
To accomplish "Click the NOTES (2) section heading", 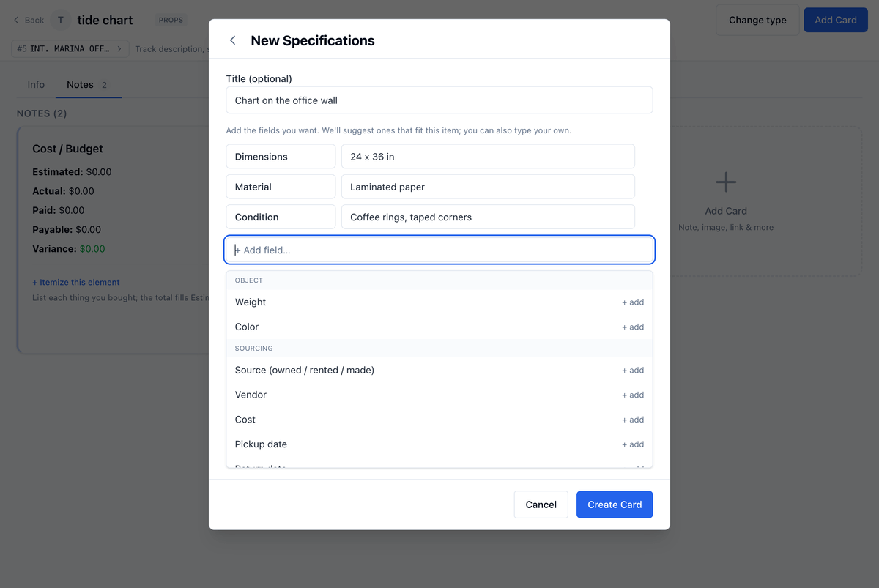I will [43, 113].
